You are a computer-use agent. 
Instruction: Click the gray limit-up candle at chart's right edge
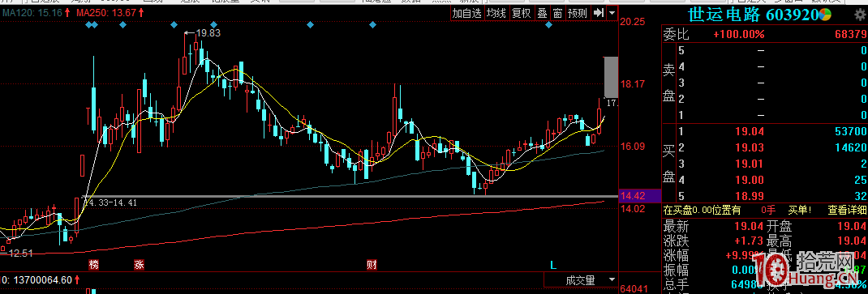(x=611, y=78)
